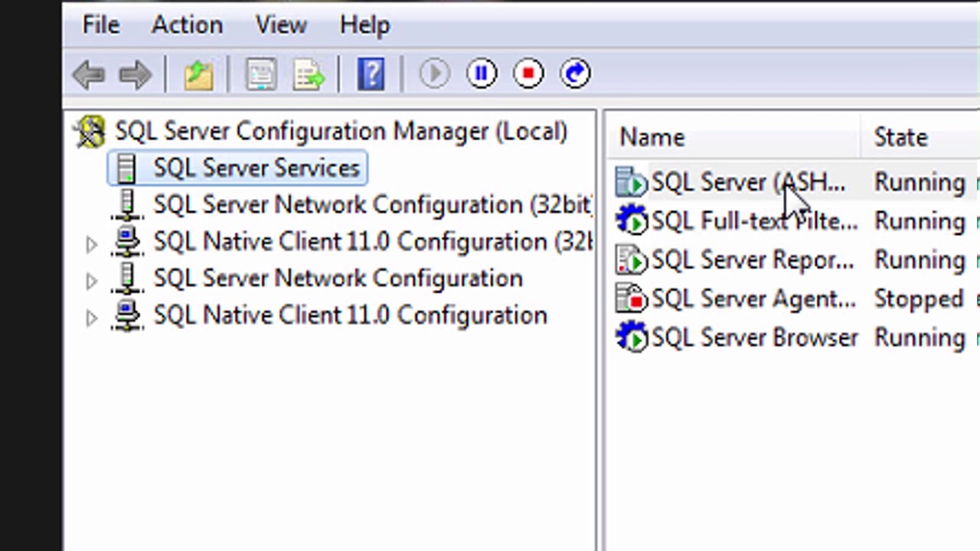The height and width of the screenshot is (551, 980).
Task: Select SQL Server Services in the tree
Action: [x=256, y=168]
